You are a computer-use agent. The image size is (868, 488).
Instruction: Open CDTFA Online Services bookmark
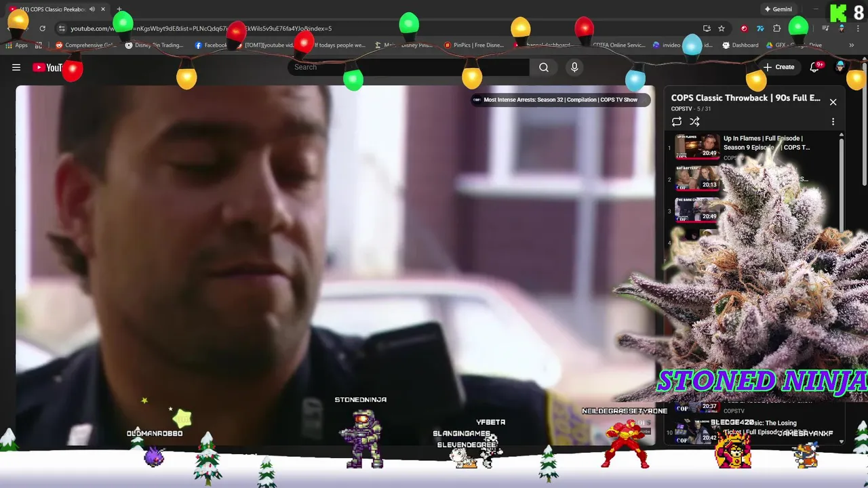[618, 45]
